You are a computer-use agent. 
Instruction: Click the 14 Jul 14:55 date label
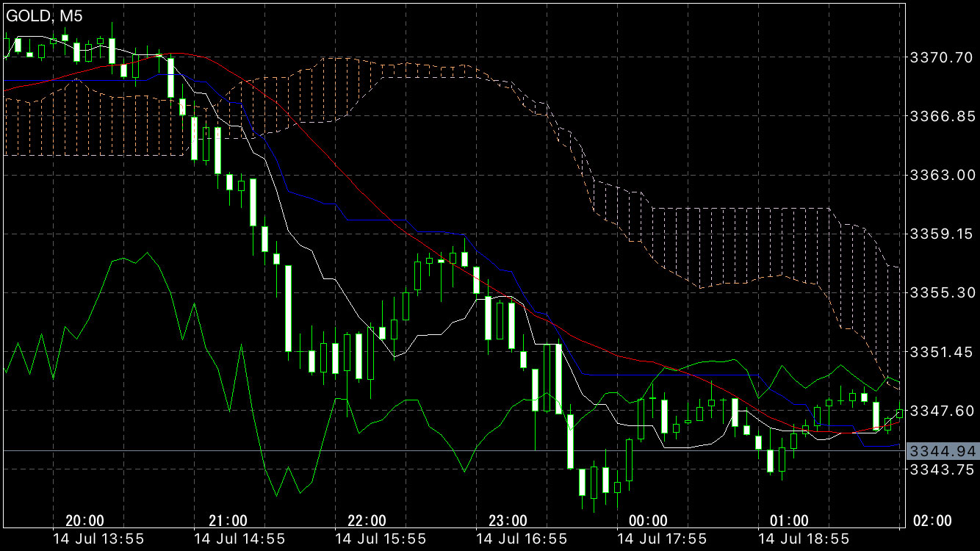coord(239,539)
